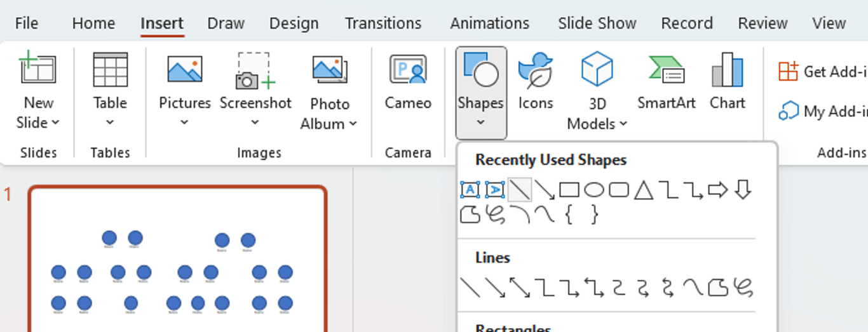Select the Text Box shape

pos(470,190)
